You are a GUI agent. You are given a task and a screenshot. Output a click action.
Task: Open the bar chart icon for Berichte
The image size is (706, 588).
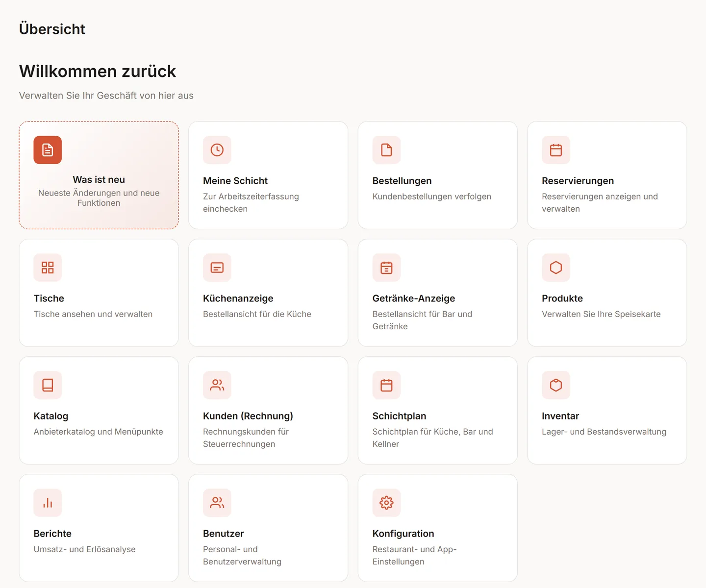pyautogui.click(x=48, y=503)
